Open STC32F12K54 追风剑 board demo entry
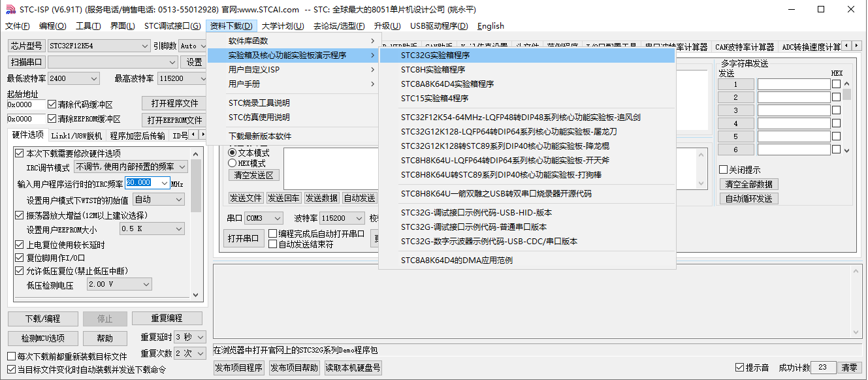The height and width of the screenshot is (380, 868). [527, 118]
